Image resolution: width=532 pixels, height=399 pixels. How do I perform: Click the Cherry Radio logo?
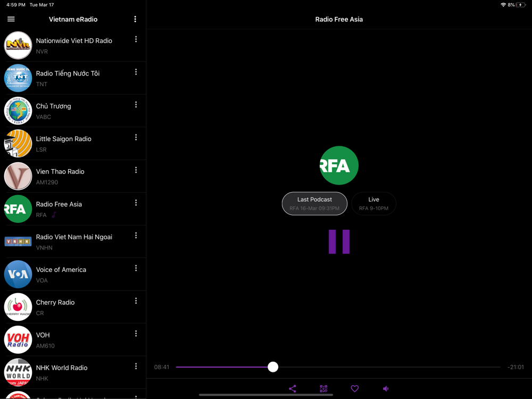point(18,307)
